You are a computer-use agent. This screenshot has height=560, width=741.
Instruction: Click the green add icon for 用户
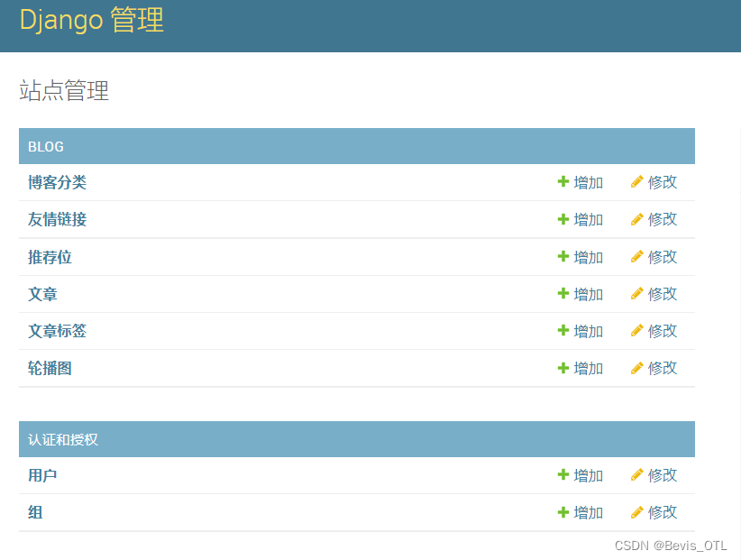[x=563, y=475]
